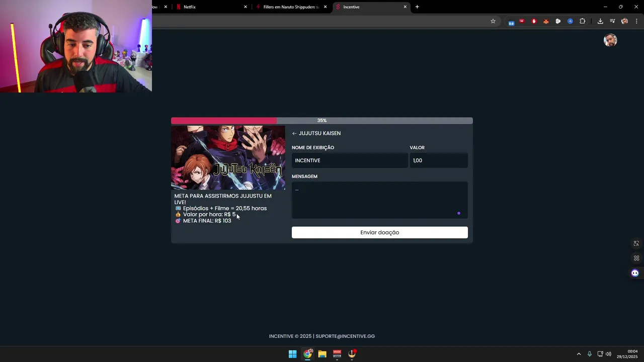Open the media controls icon
Viewport: 644px width, 362px height.
click(612, 21)
